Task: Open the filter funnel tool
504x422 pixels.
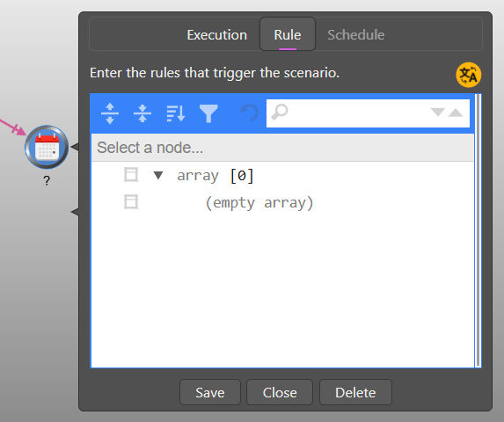Action: point(208,113)
